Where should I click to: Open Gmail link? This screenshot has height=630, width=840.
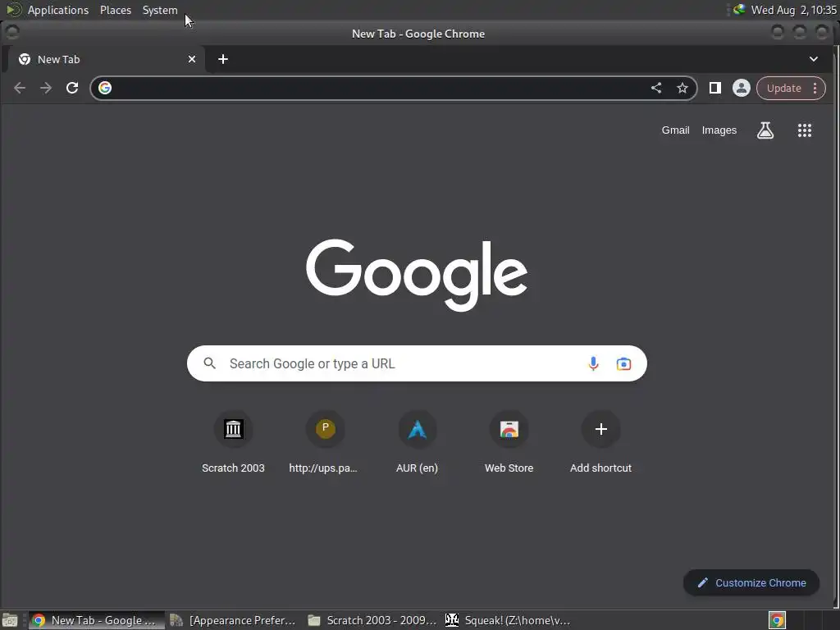pyautogui.click(x=675, y=130)
